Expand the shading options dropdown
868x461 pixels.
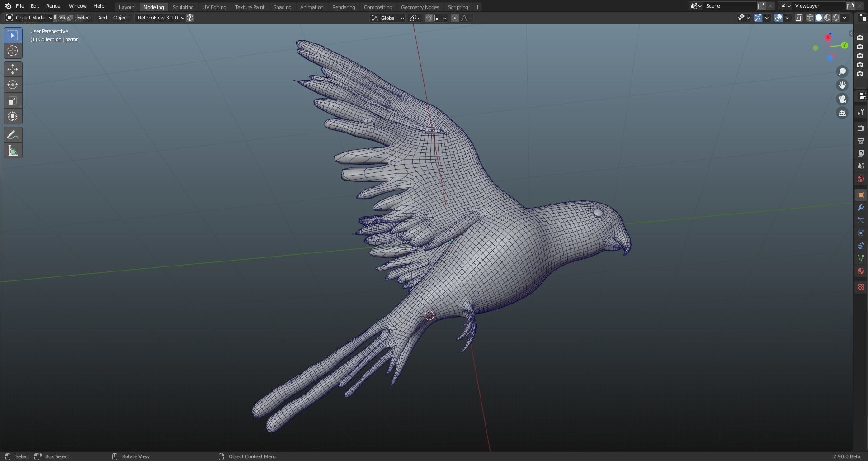tap(844, 18)
